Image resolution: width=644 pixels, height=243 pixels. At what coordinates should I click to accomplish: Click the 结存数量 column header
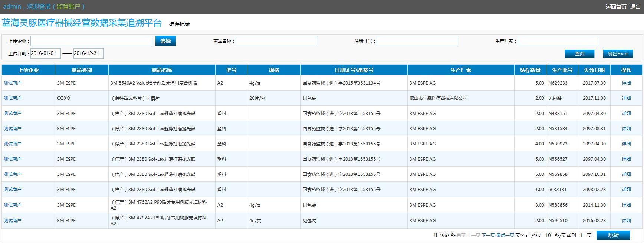point(530,70)
